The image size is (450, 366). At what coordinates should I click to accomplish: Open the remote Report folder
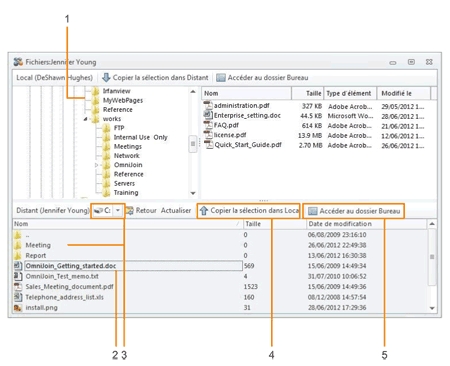click(36, 256)
